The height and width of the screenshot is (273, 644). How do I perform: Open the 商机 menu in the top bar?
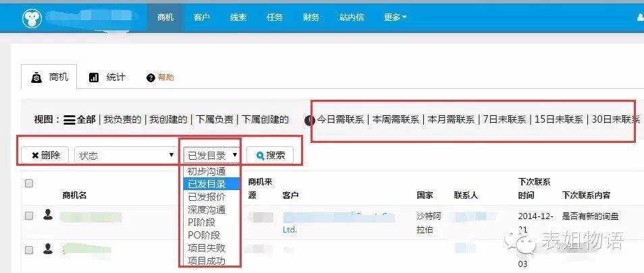[x=165, y=18]
